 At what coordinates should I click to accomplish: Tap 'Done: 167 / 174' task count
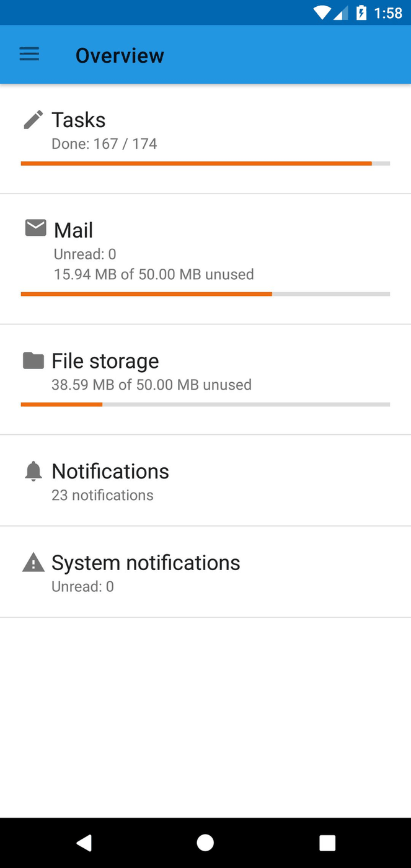point(104,144)
